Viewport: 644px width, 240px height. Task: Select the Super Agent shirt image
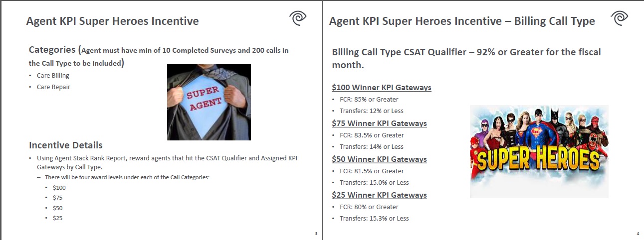coord(209,102)
